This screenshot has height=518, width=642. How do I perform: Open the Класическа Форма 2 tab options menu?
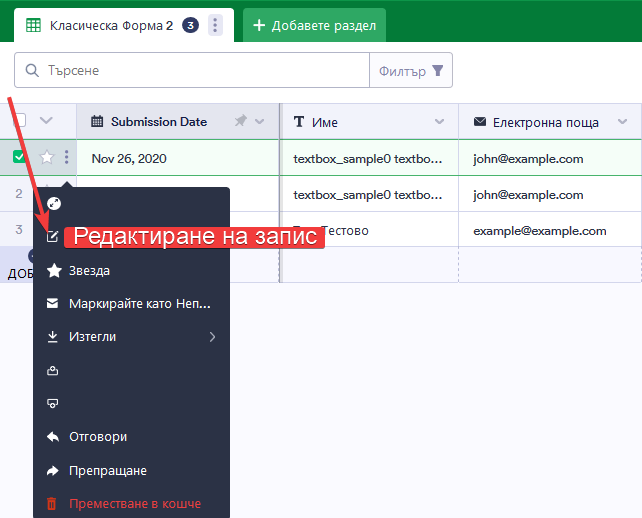pyautogui.click(x=215, y=25)
